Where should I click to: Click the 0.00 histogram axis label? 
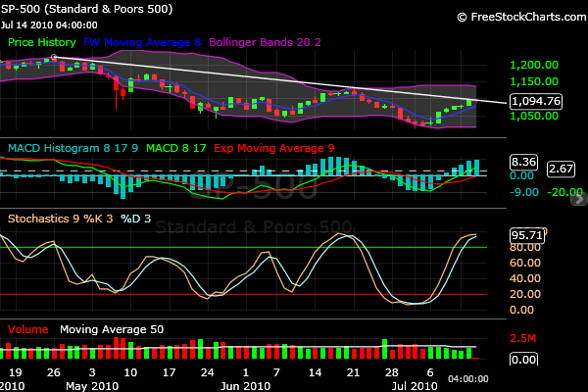(x=521, y=176)
